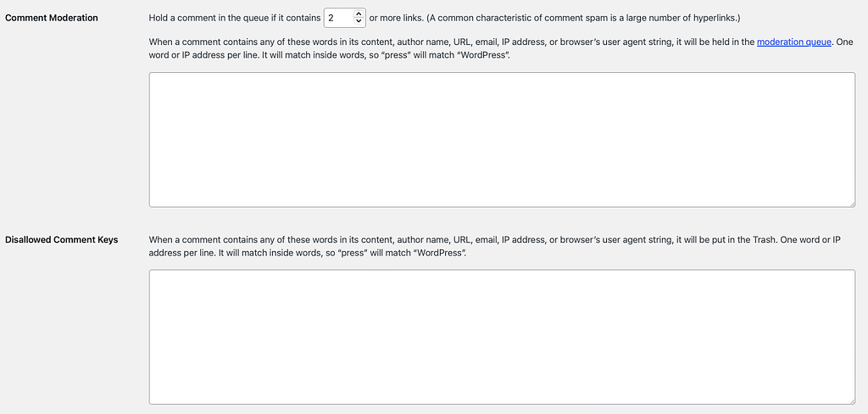The width and height of the screenshot is (868, 414).
Task: Click the Comment Moderation textarea resize handle
Action: click(851, 203)
